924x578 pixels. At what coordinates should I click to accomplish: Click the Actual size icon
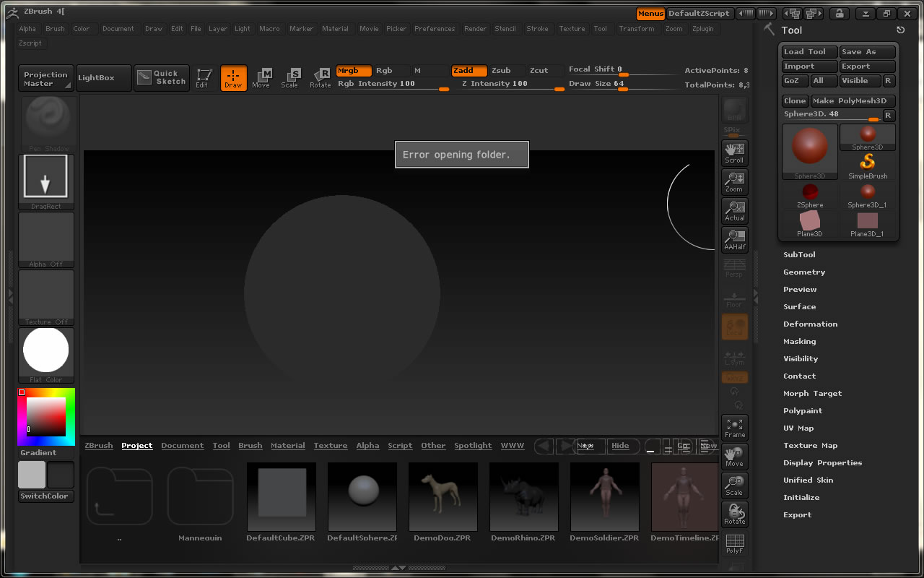pos(734,211)
